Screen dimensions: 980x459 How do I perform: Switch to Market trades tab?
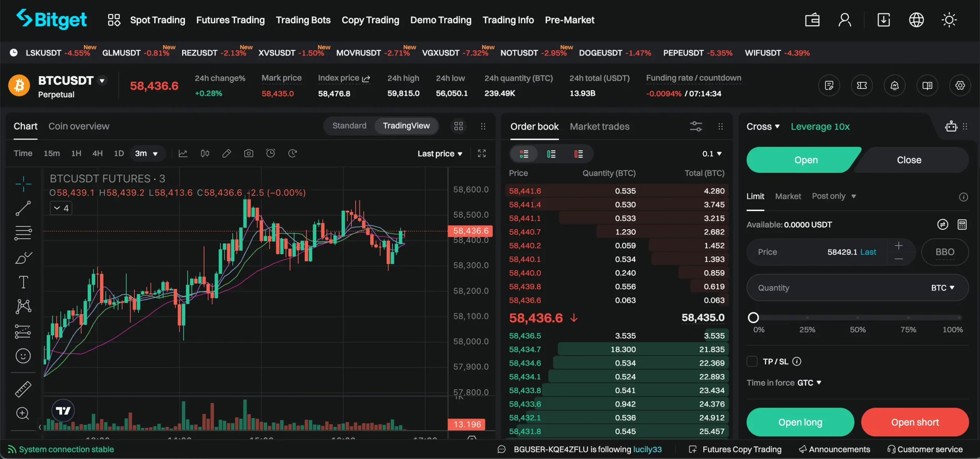[x=599, y=126]
